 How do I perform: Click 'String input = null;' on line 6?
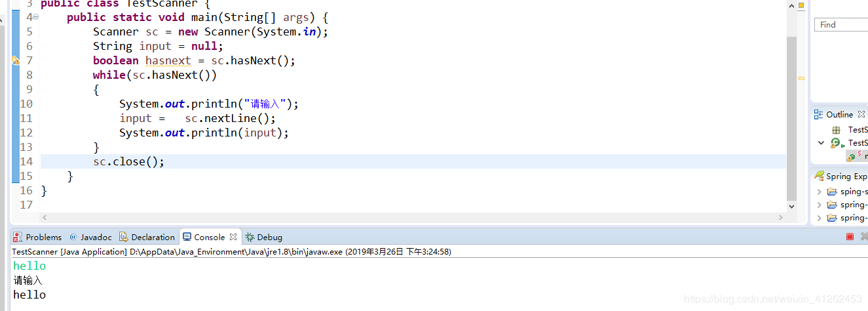(x=158, y=46)
